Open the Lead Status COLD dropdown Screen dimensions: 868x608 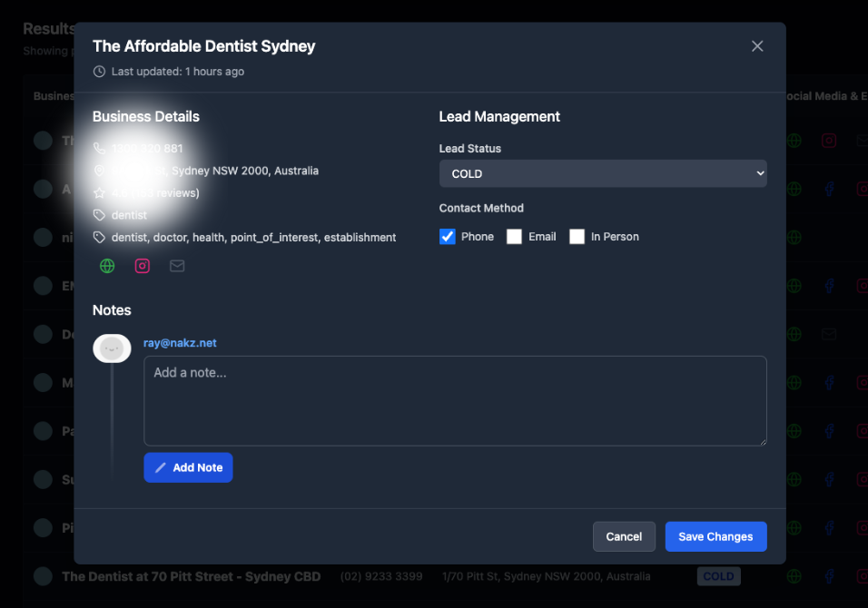[603, 173]
